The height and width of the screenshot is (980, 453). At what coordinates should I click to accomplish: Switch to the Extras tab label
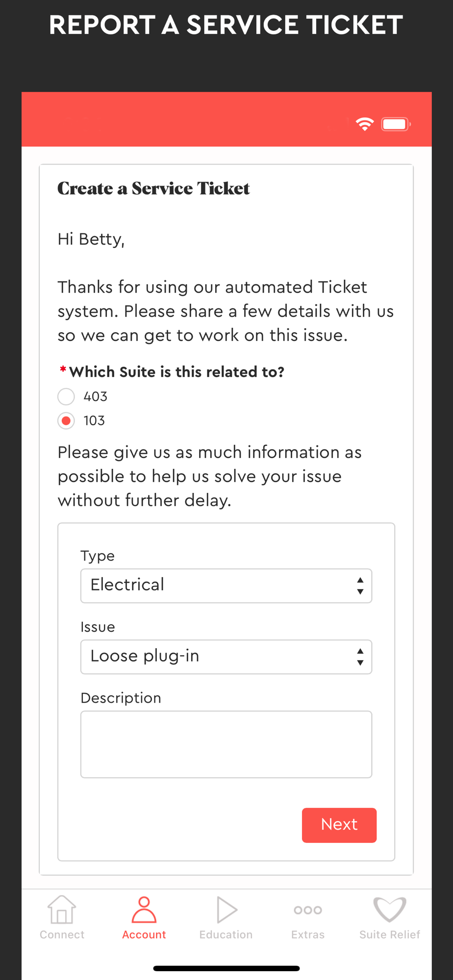point(308,934)
